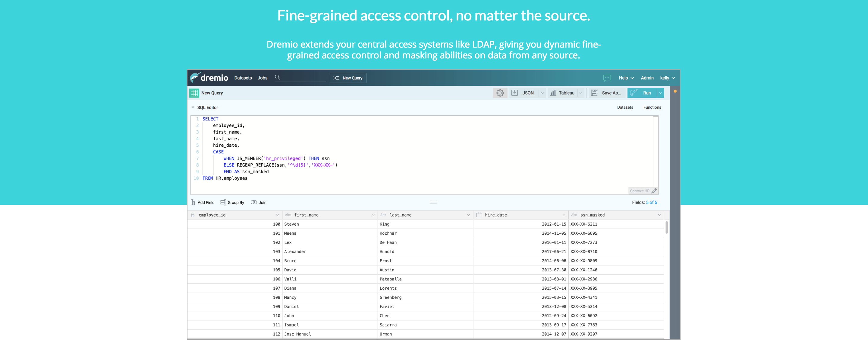
Task: Click the New Query button
Action: (x=348, y=78)
